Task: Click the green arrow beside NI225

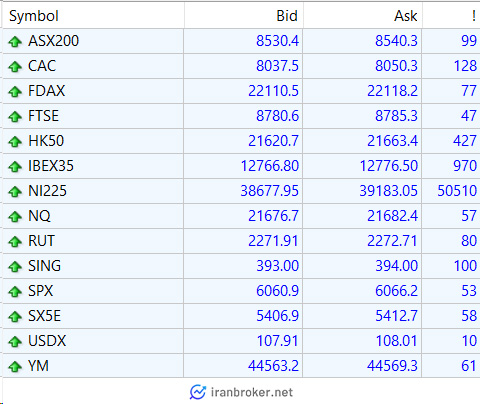Action: point(15,192)
